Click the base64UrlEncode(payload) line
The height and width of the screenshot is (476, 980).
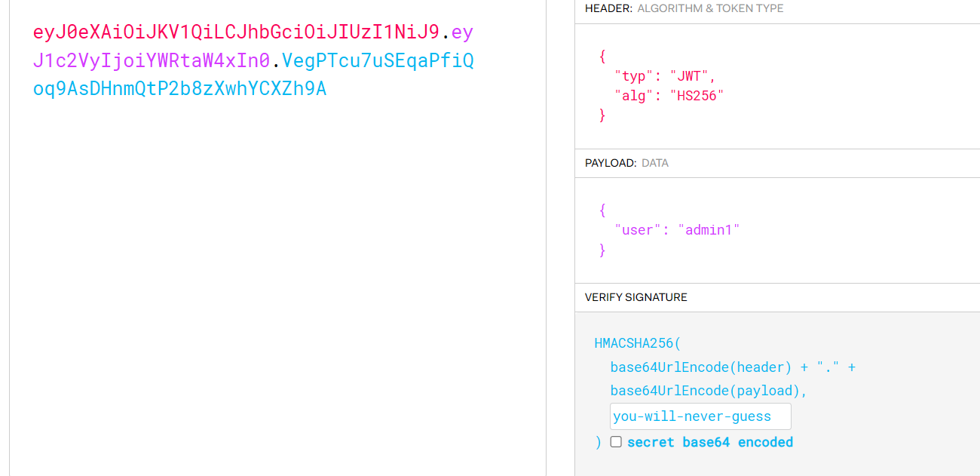point(709,391)
